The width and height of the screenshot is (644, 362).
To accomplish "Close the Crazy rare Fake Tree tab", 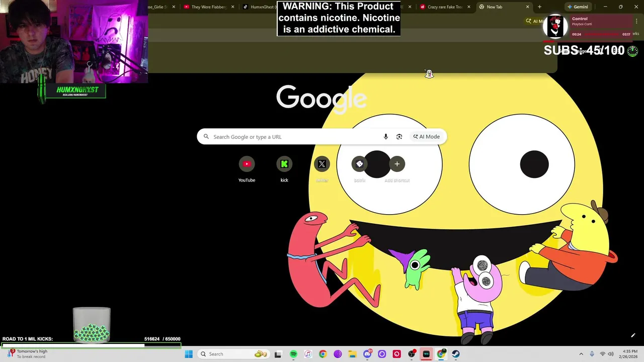I will click(469, 7).
